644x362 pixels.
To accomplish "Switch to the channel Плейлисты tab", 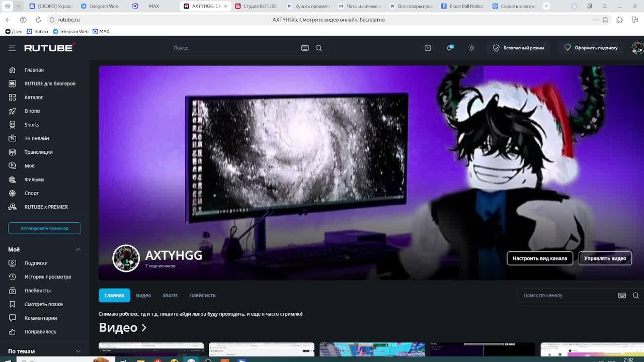I will click(x=203, y=295).
